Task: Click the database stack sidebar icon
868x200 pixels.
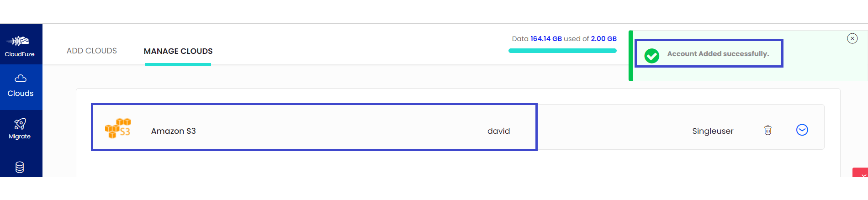Action: click(x=20, y=167)
